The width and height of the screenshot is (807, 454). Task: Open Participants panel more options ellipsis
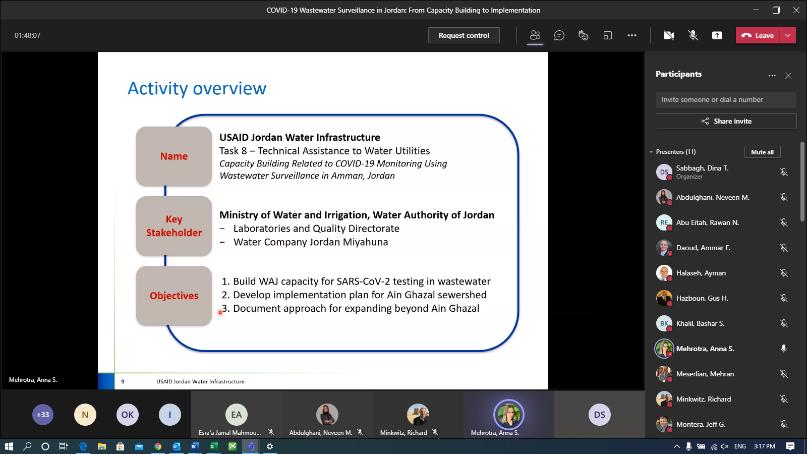coord(771,75)
